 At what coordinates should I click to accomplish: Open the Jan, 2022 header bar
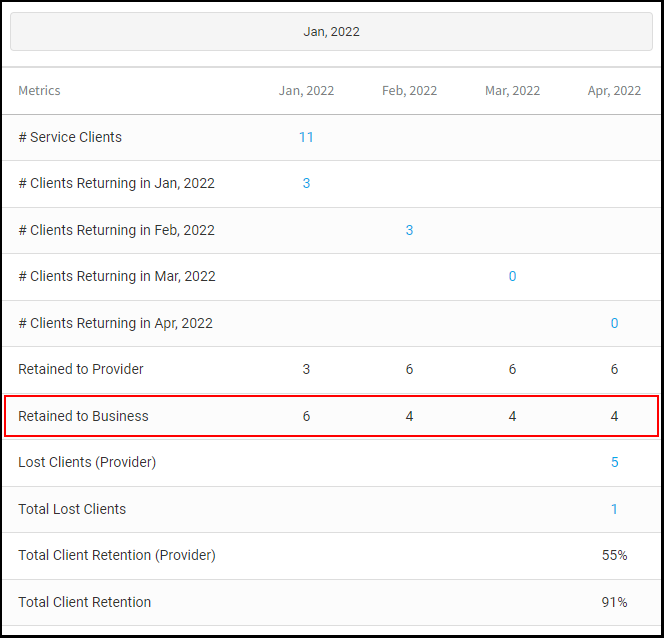coord(331,32)
